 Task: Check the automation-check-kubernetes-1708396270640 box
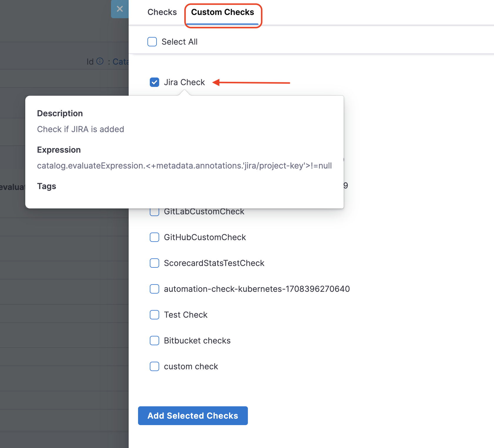click(x=154, y=289)
